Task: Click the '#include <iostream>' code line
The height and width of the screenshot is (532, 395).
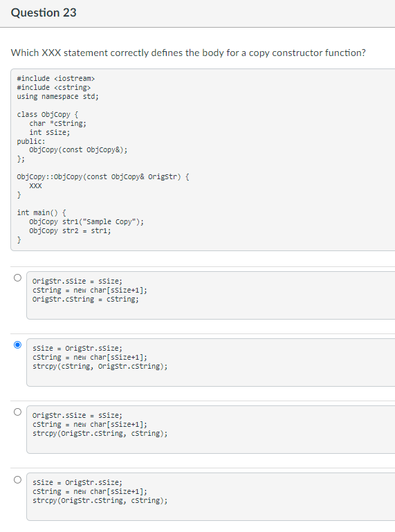Action: click(x=55, y=78)
